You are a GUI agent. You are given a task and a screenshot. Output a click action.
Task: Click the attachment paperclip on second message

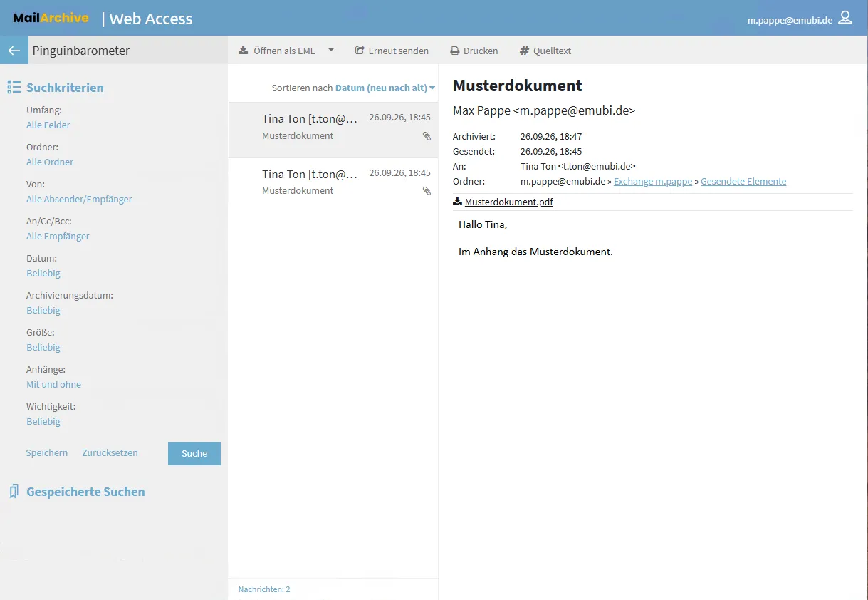coord(427,190)
